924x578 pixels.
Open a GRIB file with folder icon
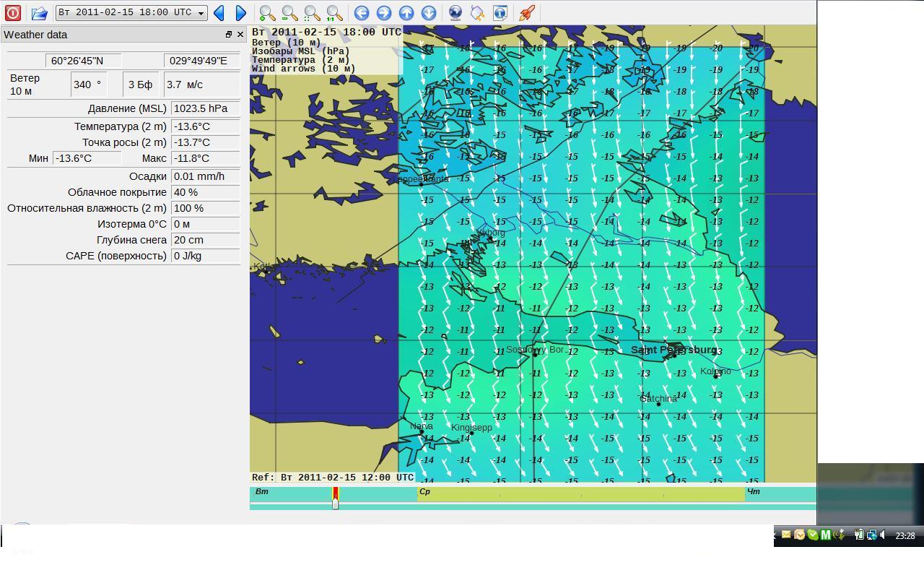[x=39, y=12]
